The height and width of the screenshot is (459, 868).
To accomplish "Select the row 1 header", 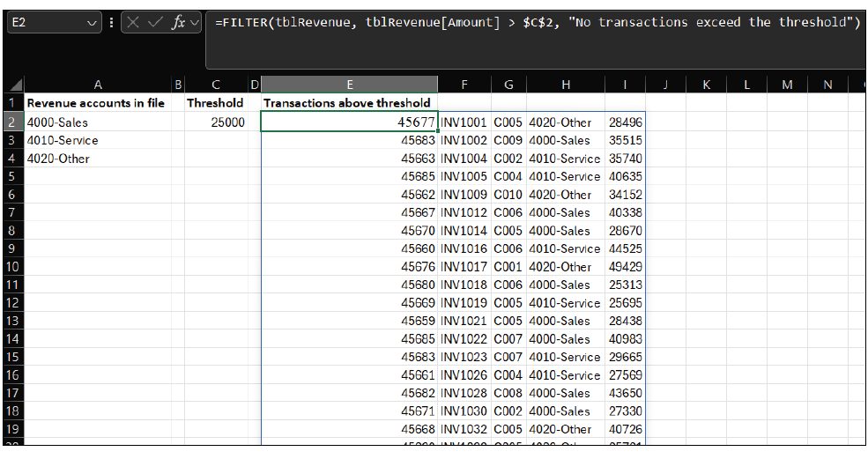I will pyautogui.click(x=11, y=103).
